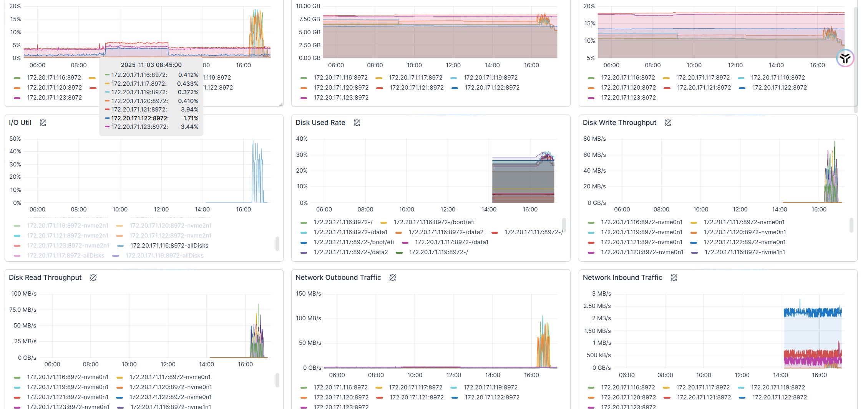This screenshot has height=409, width=868.
Task: Click the I/O Util panel title
Action: point(20,123)
